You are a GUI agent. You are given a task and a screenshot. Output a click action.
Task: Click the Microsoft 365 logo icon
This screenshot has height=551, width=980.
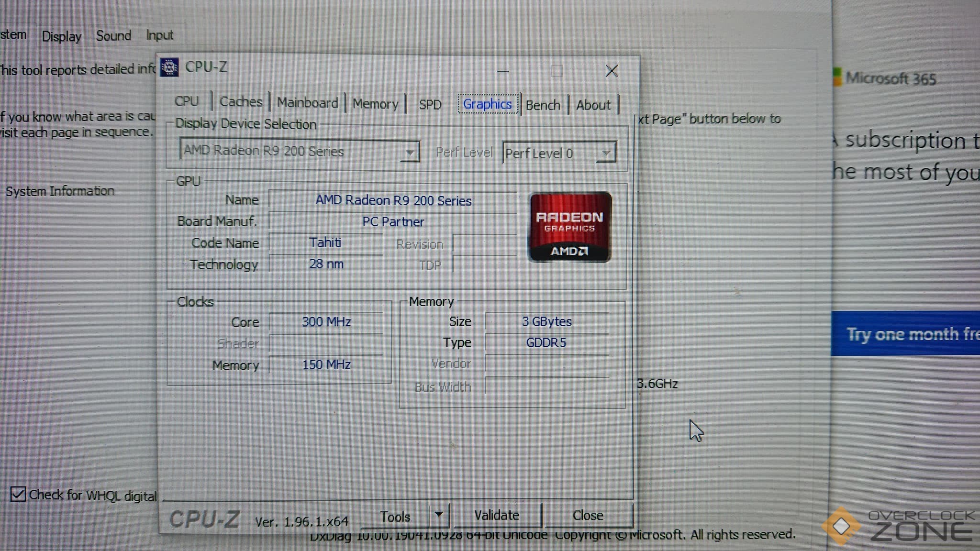tap(837, 77)
